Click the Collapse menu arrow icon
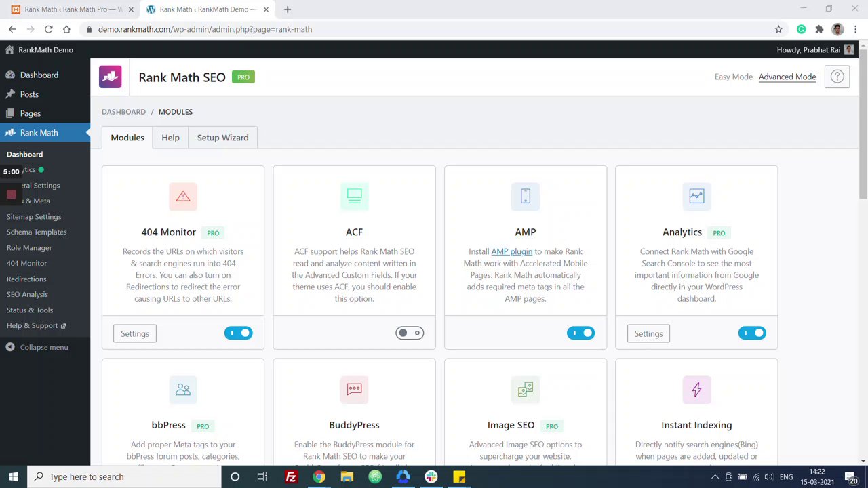The width and height of the screenshot is (868, 488). pyautogui.click(x=10, y=347)
